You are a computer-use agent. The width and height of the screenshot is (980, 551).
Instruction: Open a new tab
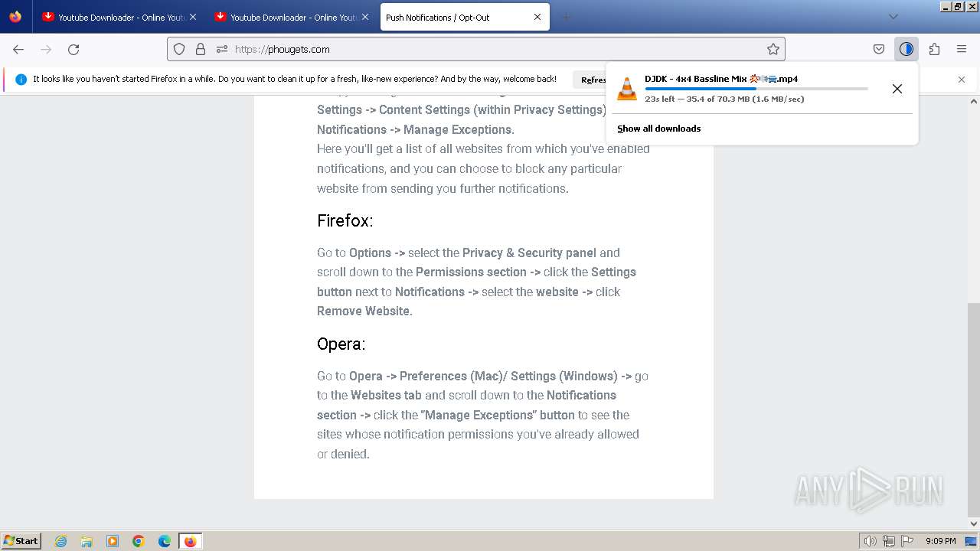click(566, 17)
